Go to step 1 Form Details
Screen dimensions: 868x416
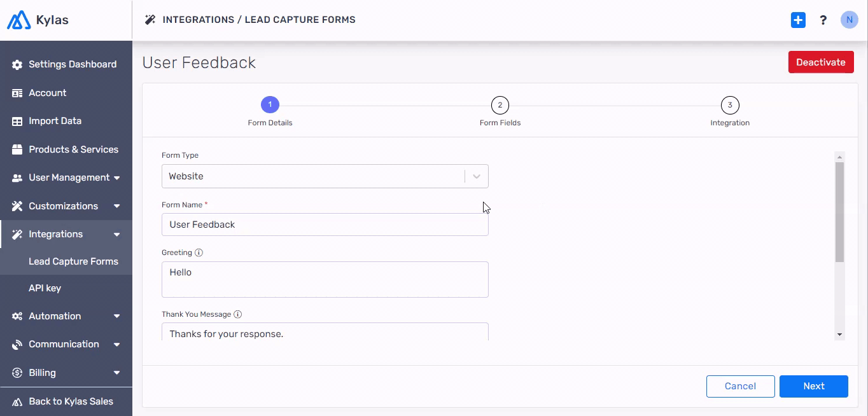pos(270,105)
